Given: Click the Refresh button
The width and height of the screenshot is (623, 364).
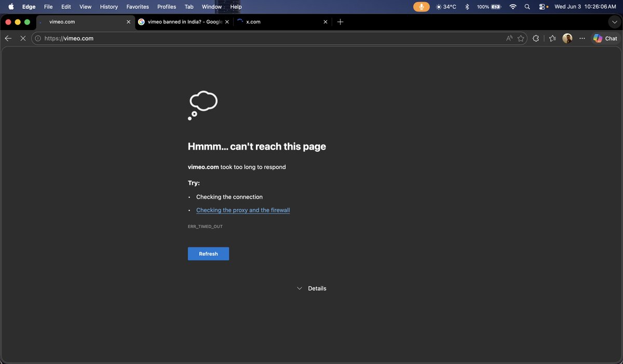Looking at the screenshot, I should pos(208,253).
